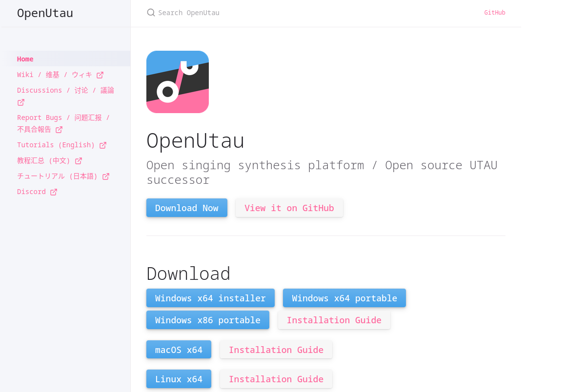564x392 pixels.
Task: Click external icon after 不具合報告
Action: coord(59,129)
